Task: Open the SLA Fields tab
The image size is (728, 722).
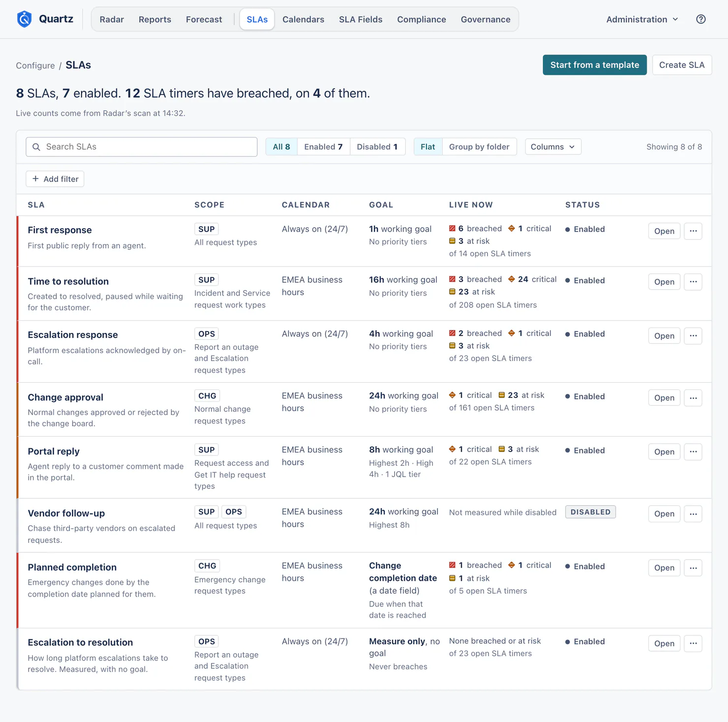Action: click(361, 19)
